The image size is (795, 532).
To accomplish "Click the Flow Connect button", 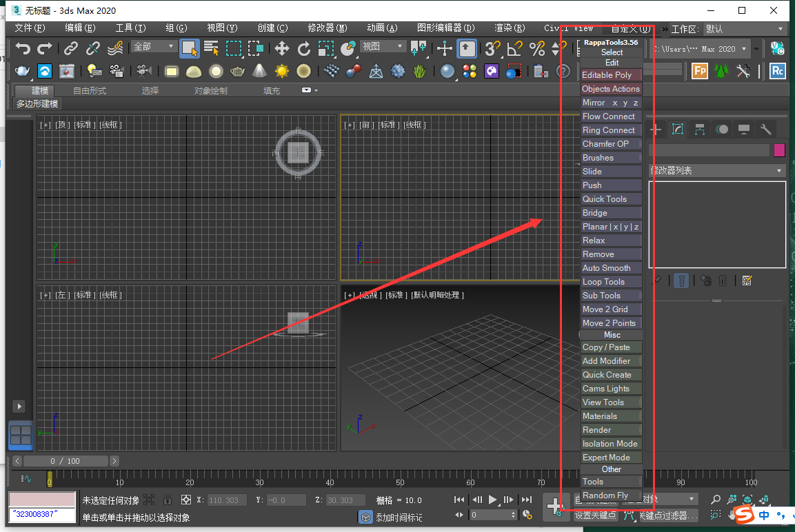I will point(612,116).
